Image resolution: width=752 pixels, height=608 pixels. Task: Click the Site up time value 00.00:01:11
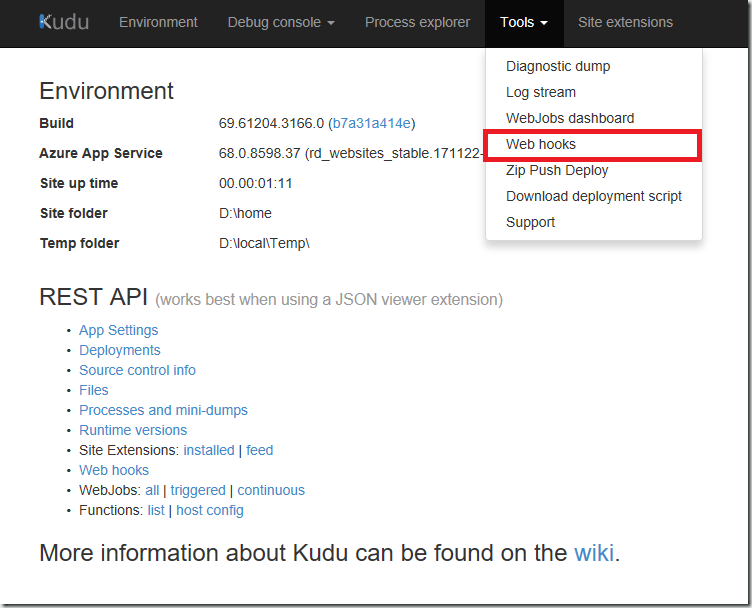click(x=256, y=183)
